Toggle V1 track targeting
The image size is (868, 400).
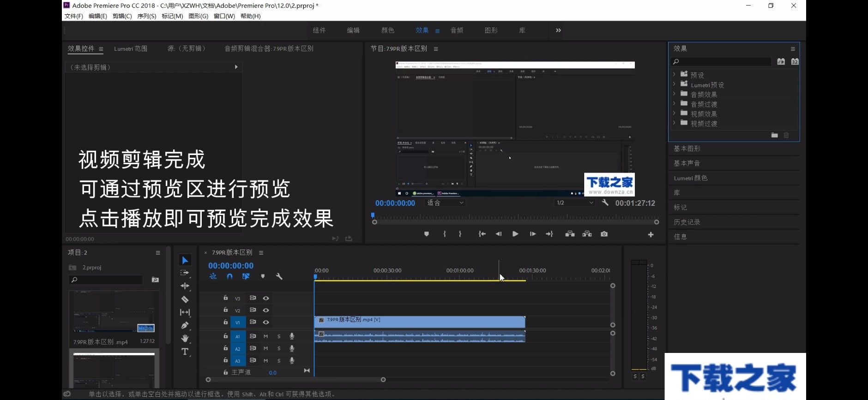(x=238, y=322)
